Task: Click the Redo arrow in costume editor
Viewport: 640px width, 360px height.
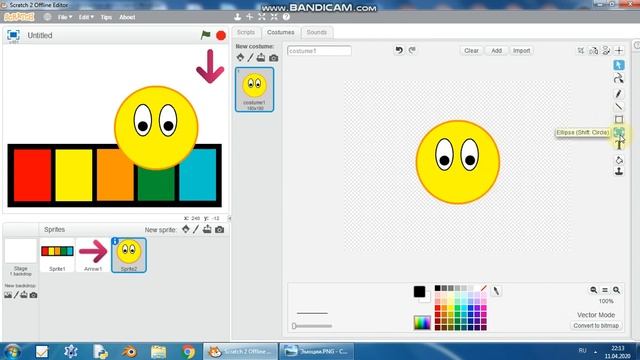Action: tap(412, 50)
